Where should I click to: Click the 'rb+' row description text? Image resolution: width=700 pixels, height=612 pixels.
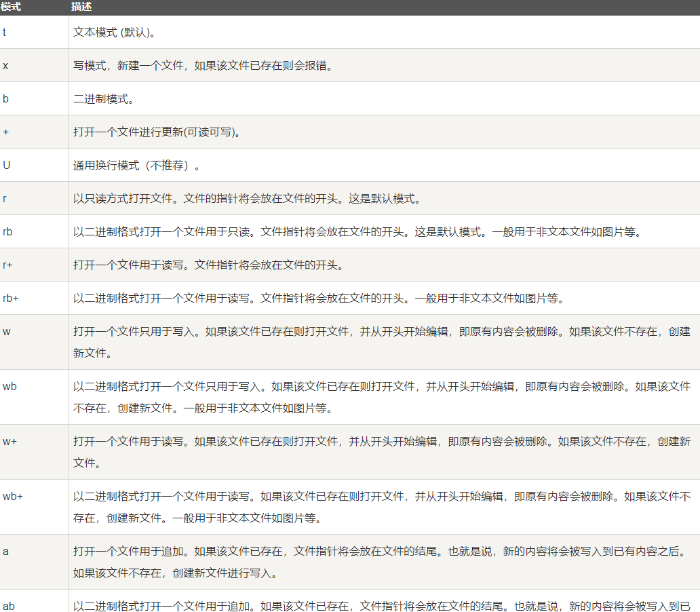(319, 298)
